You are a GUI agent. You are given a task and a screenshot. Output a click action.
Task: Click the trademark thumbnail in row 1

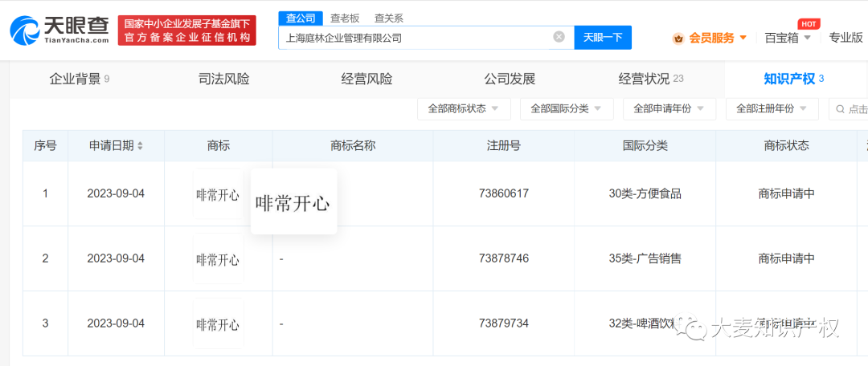218,194
